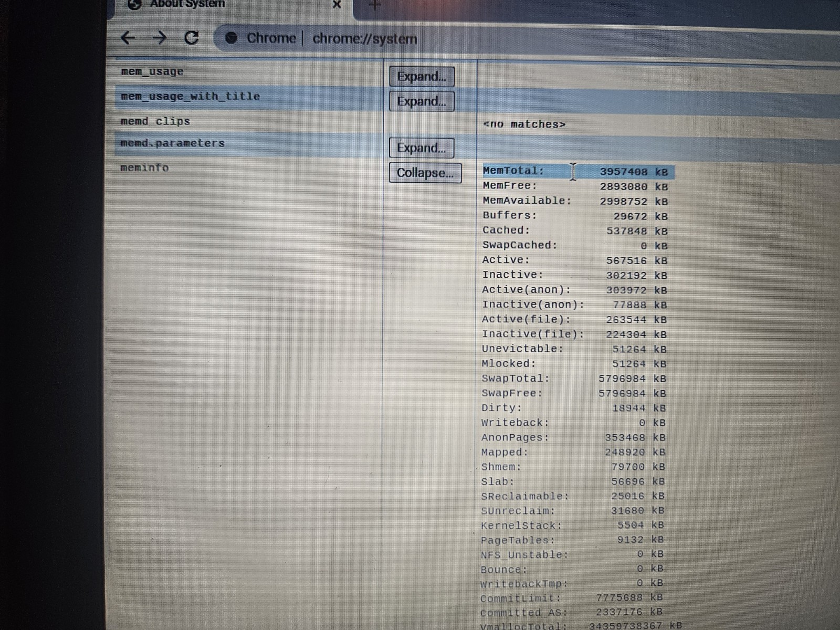840x630 pixels.
Task: Expand the mem_usage entry
Action: 422,77
